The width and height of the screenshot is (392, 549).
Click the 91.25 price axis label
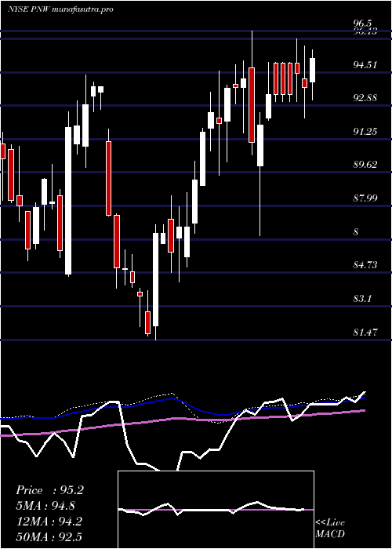[365, 131]
